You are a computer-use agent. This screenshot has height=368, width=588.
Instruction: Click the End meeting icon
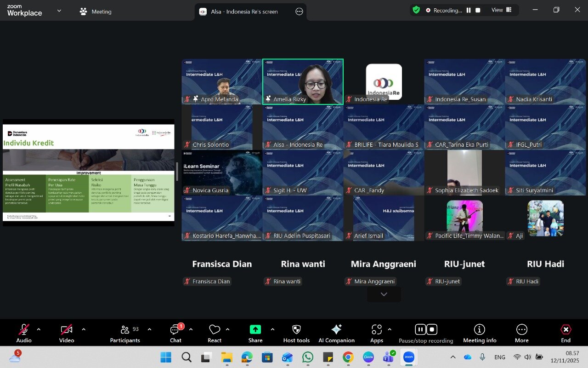[565, 329]
